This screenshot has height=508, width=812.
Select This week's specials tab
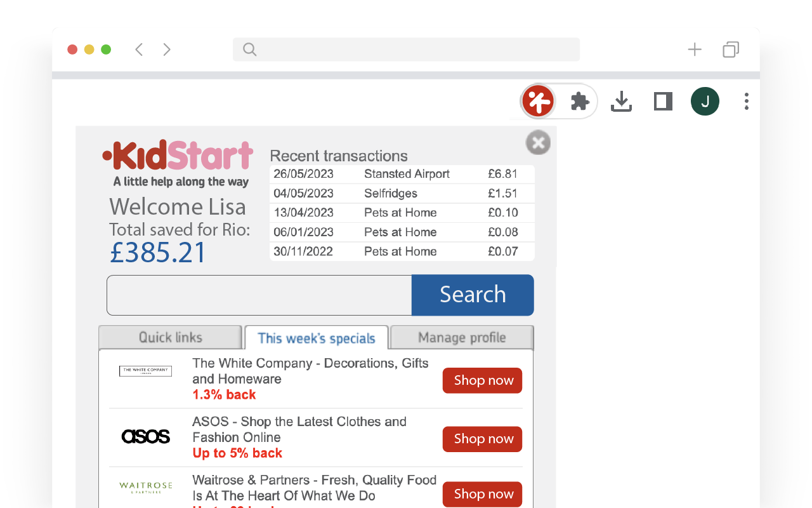coord(317,338)
